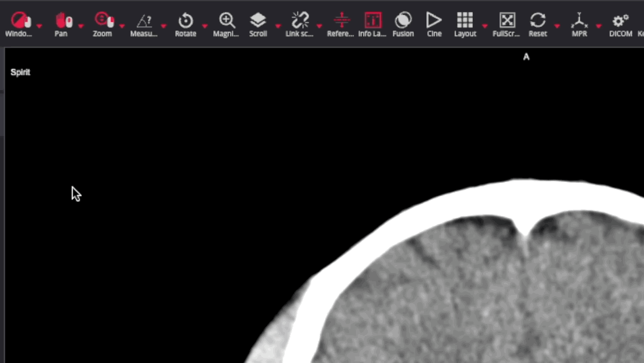Select the Pan tool

[62, 24]
